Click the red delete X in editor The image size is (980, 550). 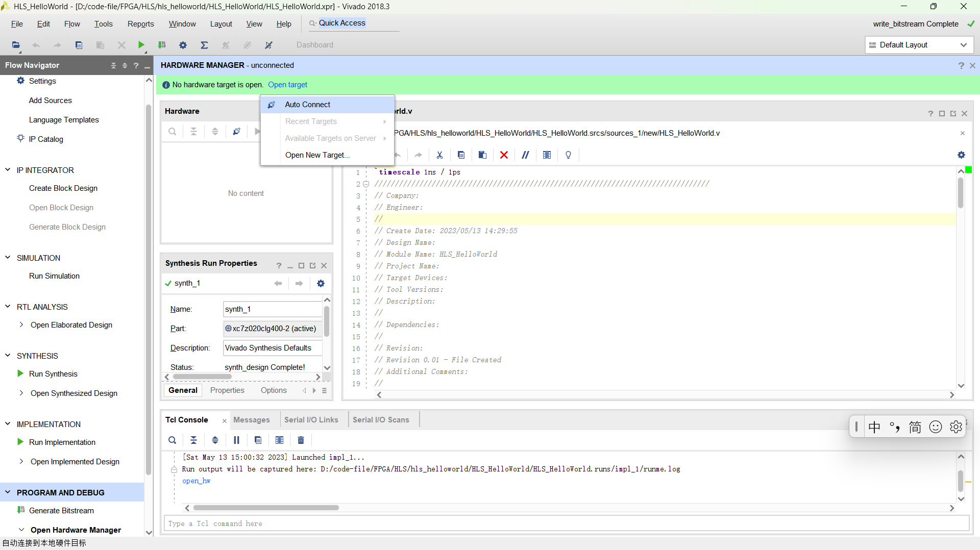[504, 155]
